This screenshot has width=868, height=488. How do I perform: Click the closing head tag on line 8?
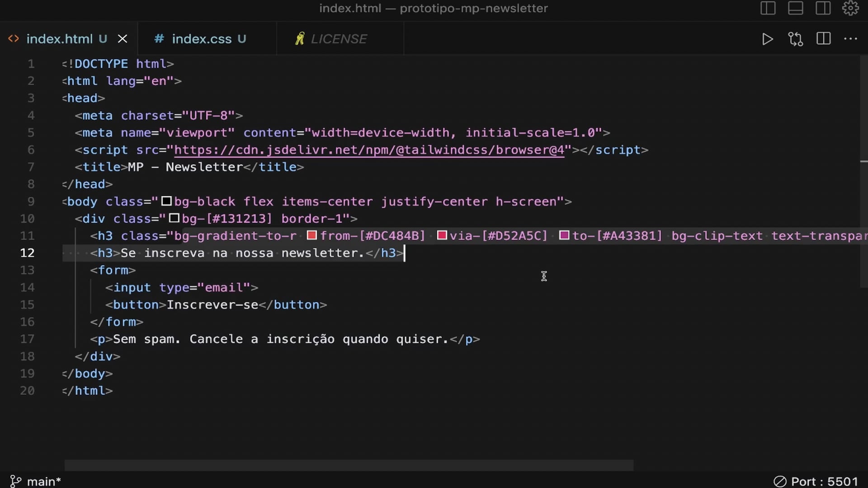[87, 184]
